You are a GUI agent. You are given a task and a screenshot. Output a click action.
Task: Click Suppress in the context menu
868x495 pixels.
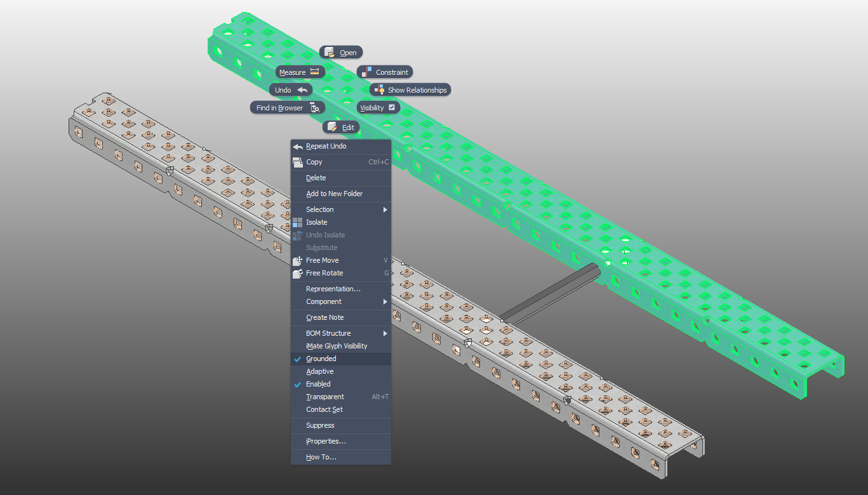[341, 425]
